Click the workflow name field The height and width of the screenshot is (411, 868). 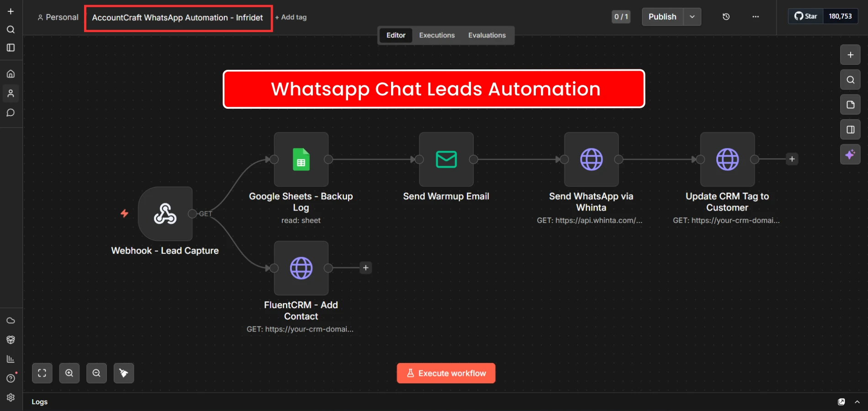pyautogui.click(x=178, y=18)
